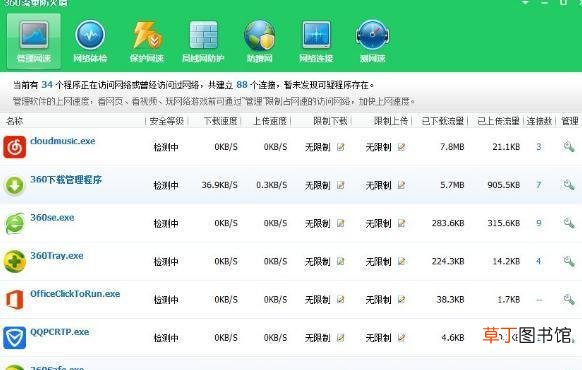This screenshot has height=370, width=582.
Task: Open the cloudmusic.exe program name link
Action: (63, 141)
